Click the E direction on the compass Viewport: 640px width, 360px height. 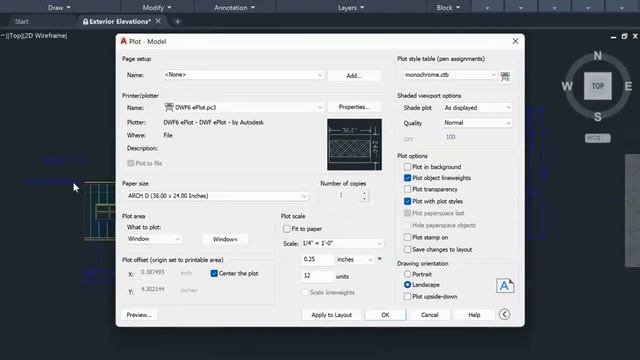tap(628, 86)
